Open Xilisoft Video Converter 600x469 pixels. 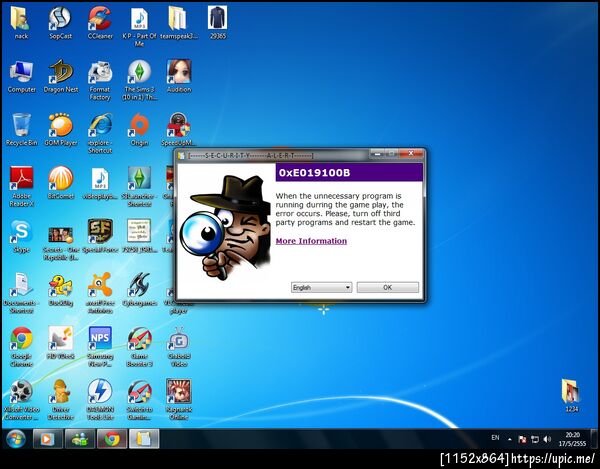[x=21, y=399]
